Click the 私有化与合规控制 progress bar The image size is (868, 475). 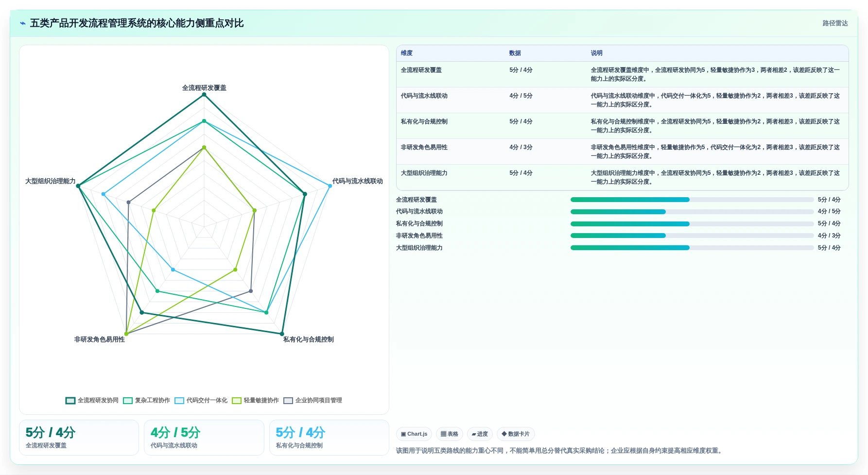point(692,224)
